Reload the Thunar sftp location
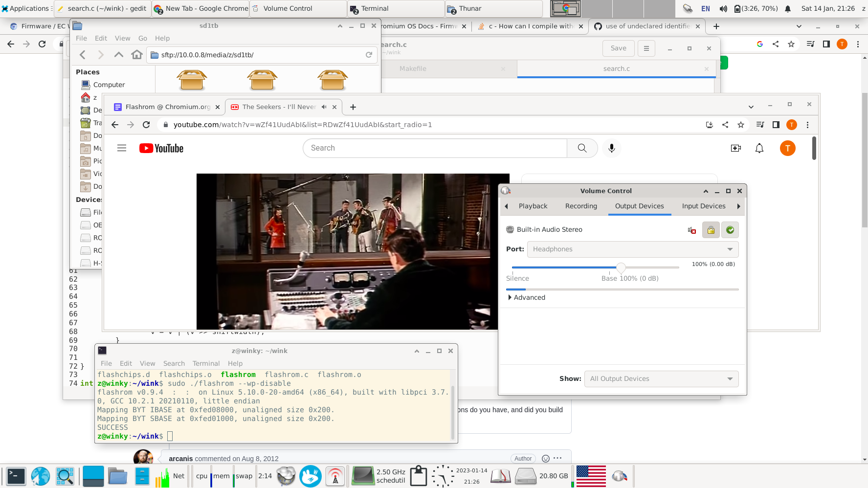This screenshot has width=868, height=488. click(369, 55)
